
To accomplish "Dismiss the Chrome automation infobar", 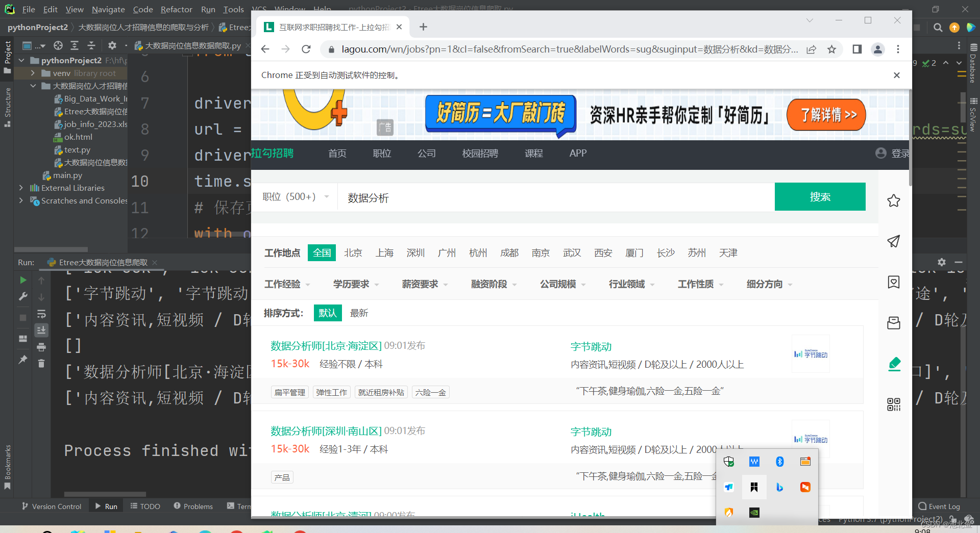I will click(x=897, y=75).
